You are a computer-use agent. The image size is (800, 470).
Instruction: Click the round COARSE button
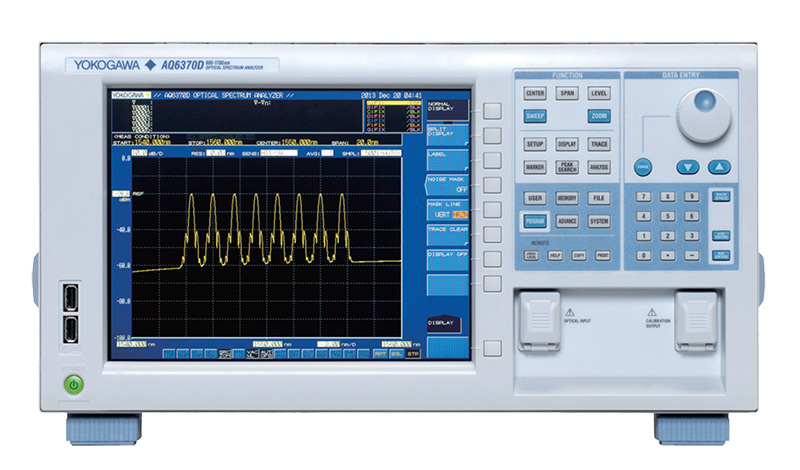coord(642,166)
